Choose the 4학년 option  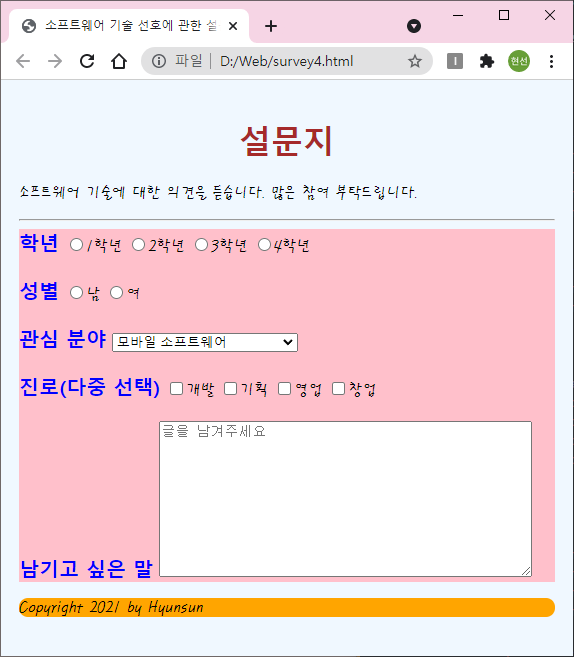264,245
